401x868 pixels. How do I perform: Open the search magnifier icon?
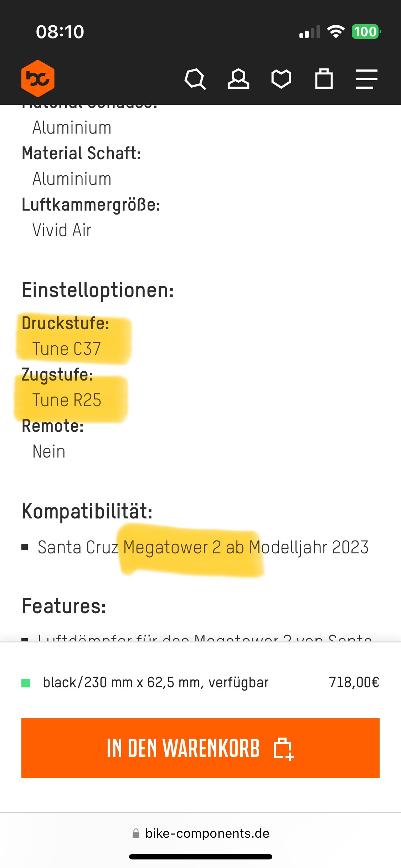click(x=195, y=79)
